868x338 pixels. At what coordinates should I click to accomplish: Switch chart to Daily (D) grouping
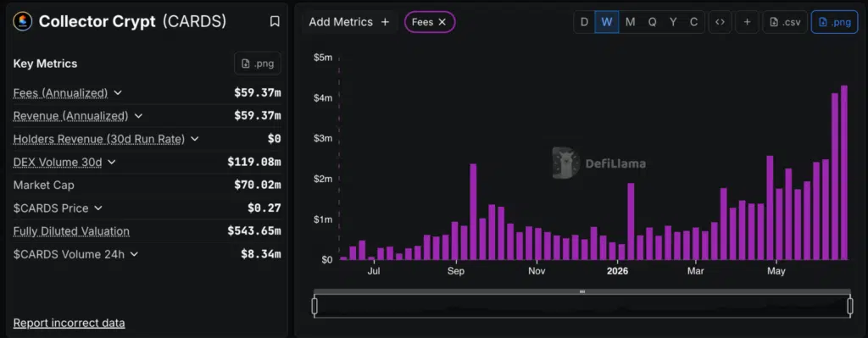click(x=584, y=22)
